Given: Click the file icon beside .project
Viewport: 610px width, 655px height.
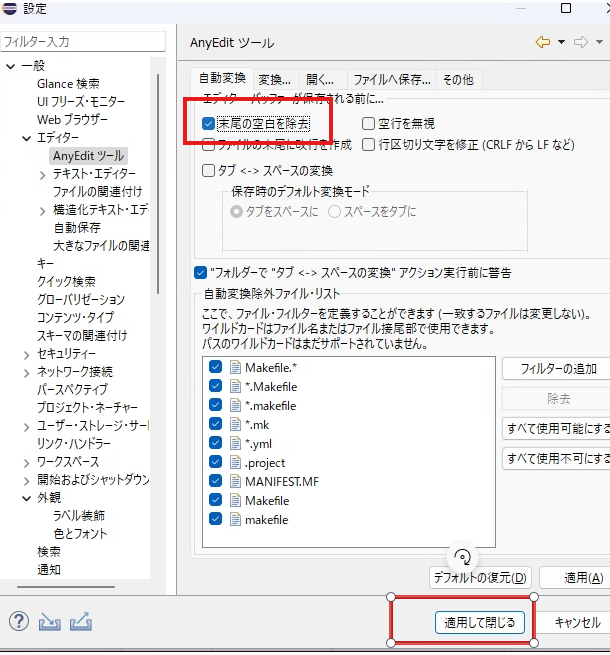Looking at the screenshot, I should (x=235, y=462).
